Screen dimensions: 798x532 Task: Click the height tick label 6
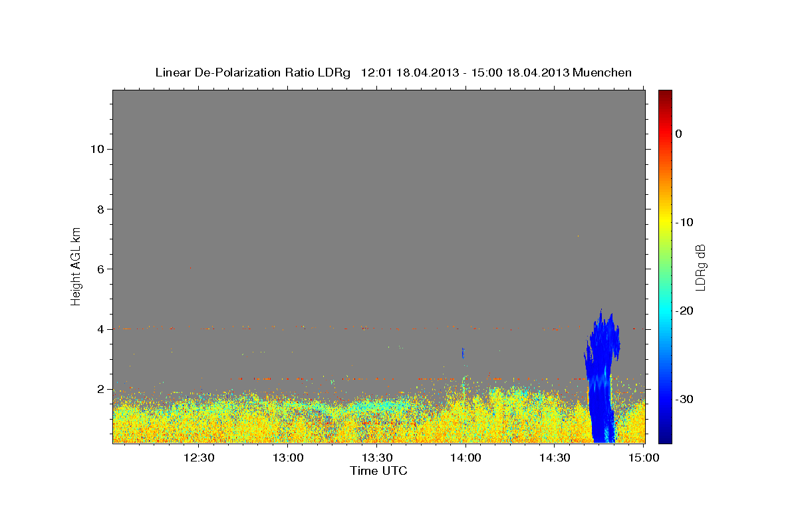100,269
